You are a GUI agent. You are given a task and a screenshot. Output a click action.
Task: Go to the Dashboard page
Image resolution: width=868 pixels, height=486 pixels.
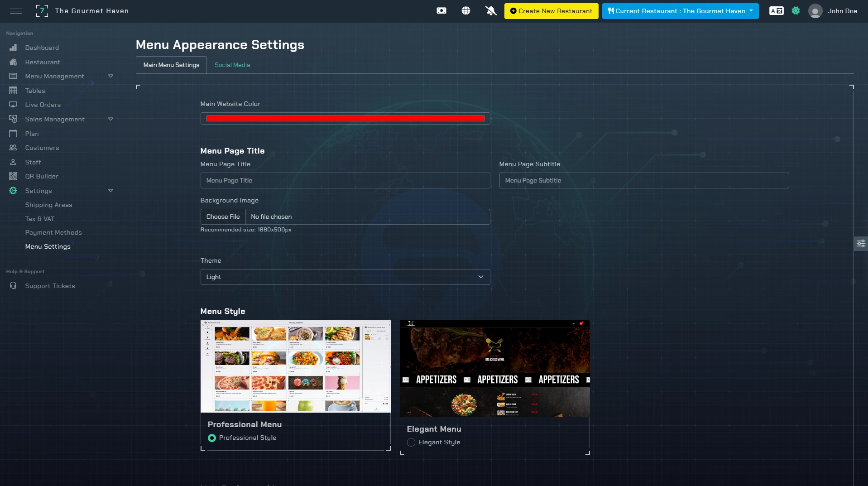point(42,48)
